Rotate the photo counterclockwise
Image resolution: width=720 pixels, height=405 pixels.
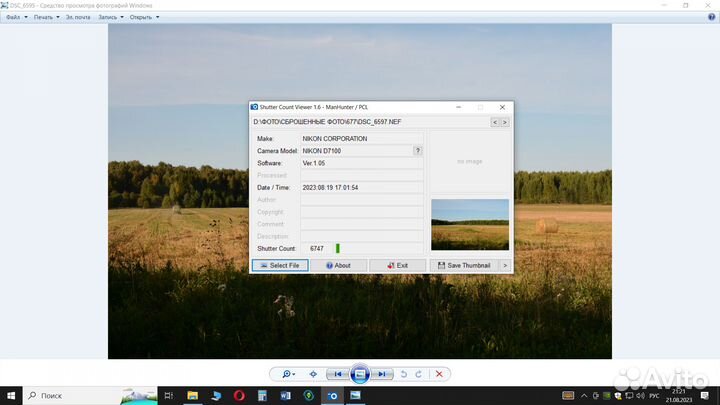(x=404, y=374)
